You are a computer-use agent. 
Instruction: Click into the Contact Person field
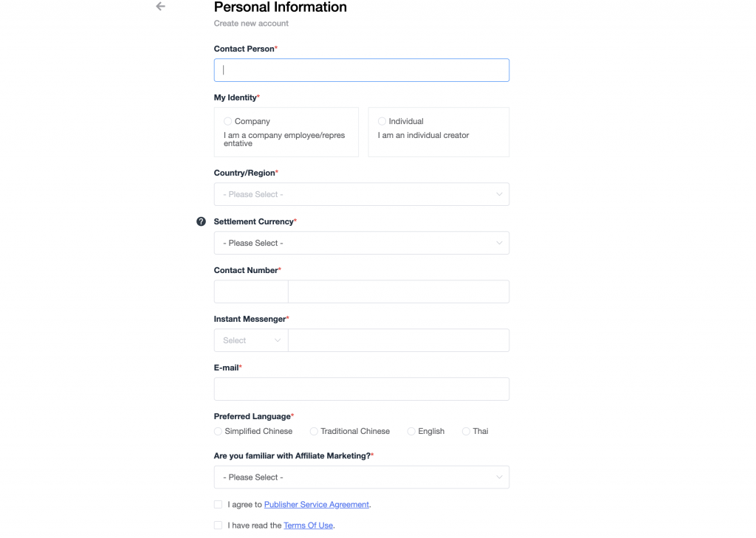(x=361, y=70)
